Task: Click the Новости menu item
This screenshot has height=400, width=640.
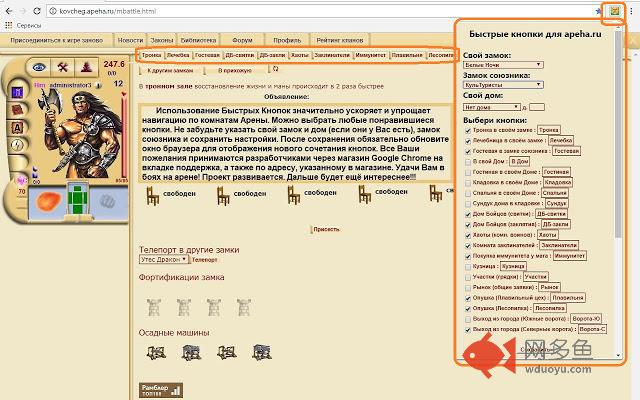Action: click(x=130, y=40)
